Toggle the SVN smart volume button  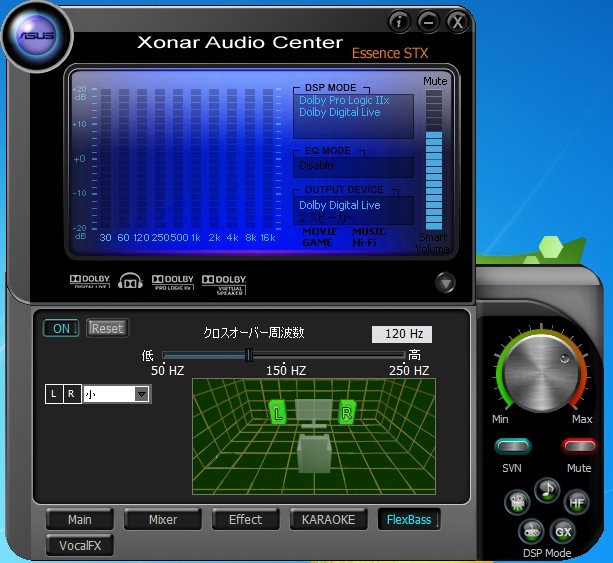pyautogui.click(x=513, y=446)
